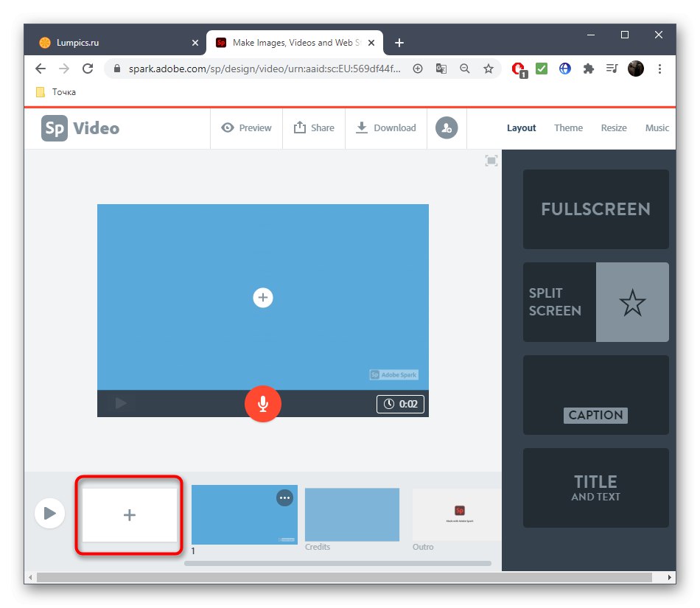Image resolution: width=700 pixels, height=608 pixels.
Task: Open the collaborator invite icon
Action: click(447, 127)
